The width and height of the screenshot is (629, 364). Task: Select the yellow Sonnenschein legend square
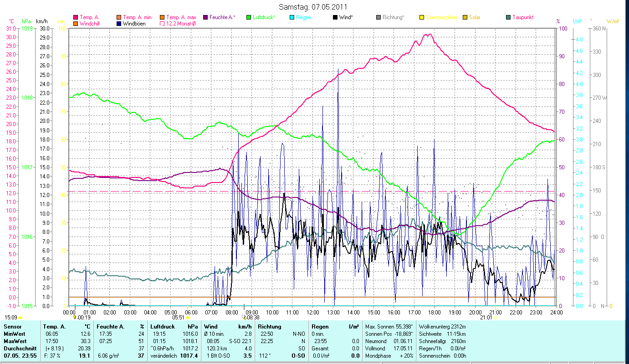point(422,18)
